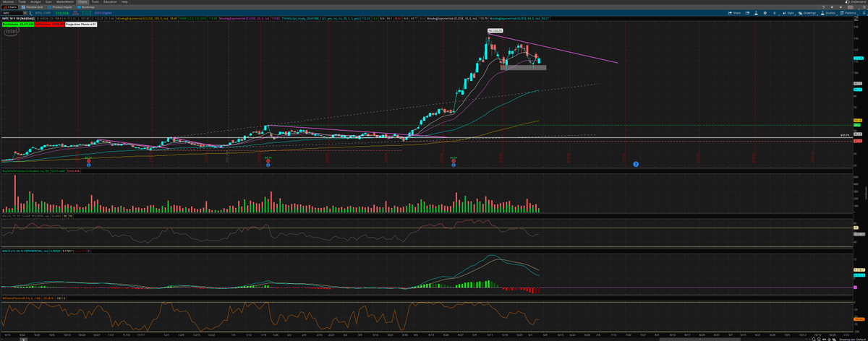This screenshot has height=341, width=868.
Task: Switch to the Product Depth sub-tab
Action: pyautogui.click(x=60, y=7)
